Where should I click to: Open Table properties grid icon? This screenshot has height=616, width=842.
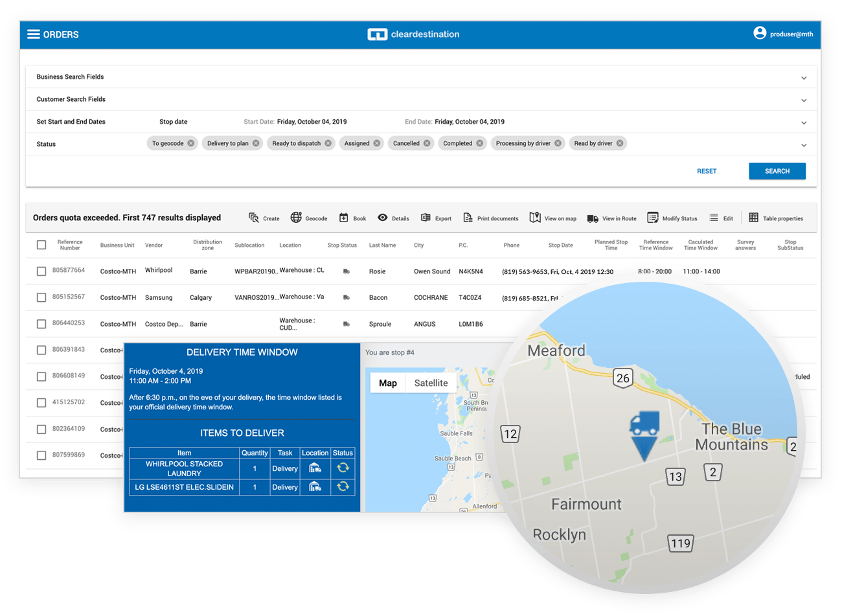tap(753, 218)
